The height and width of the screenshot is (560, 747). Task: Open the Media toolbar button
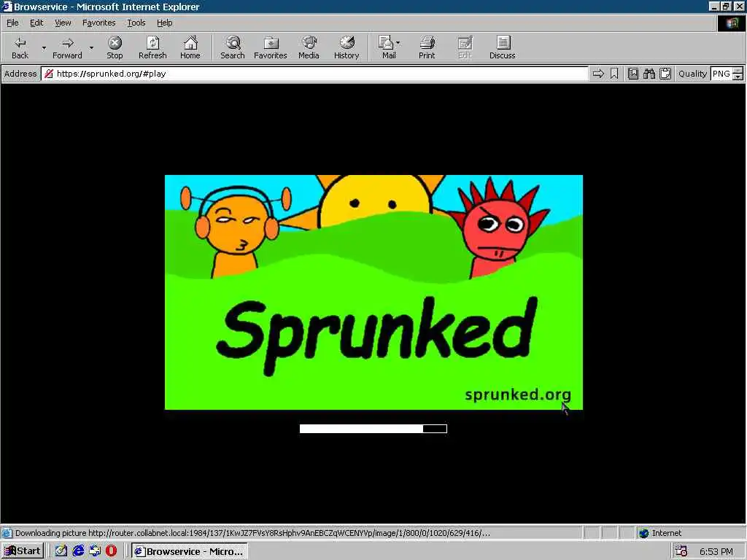click(309, 47)
